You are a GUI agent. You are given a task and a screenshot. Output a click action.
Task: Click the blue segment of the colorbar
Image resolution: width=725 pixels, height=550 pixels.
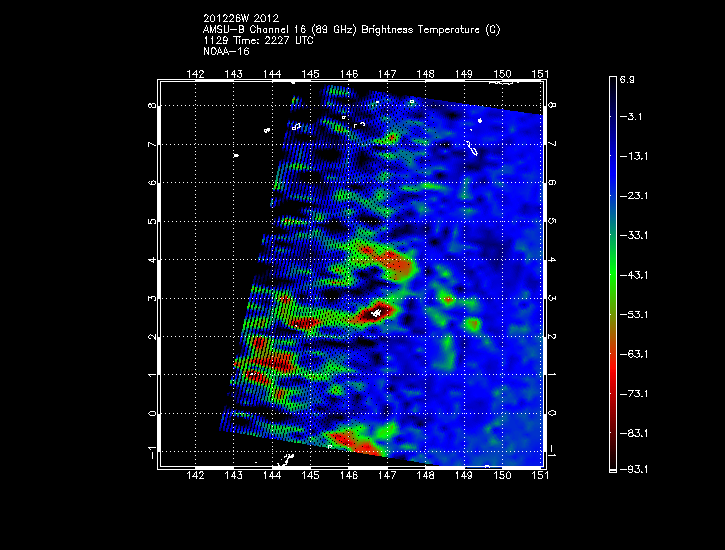tap(612, 160)
